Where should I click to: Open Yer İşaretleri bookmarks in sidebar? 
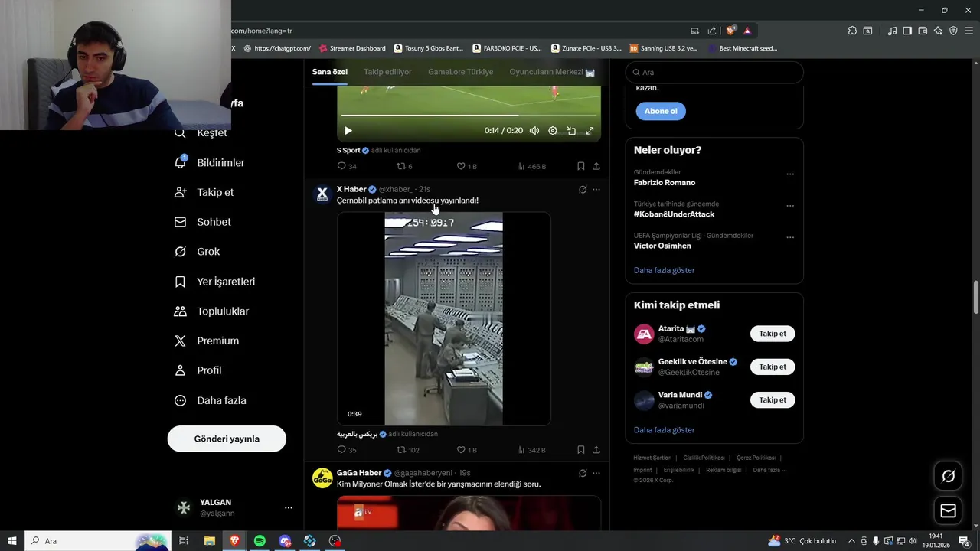(215, 282)
